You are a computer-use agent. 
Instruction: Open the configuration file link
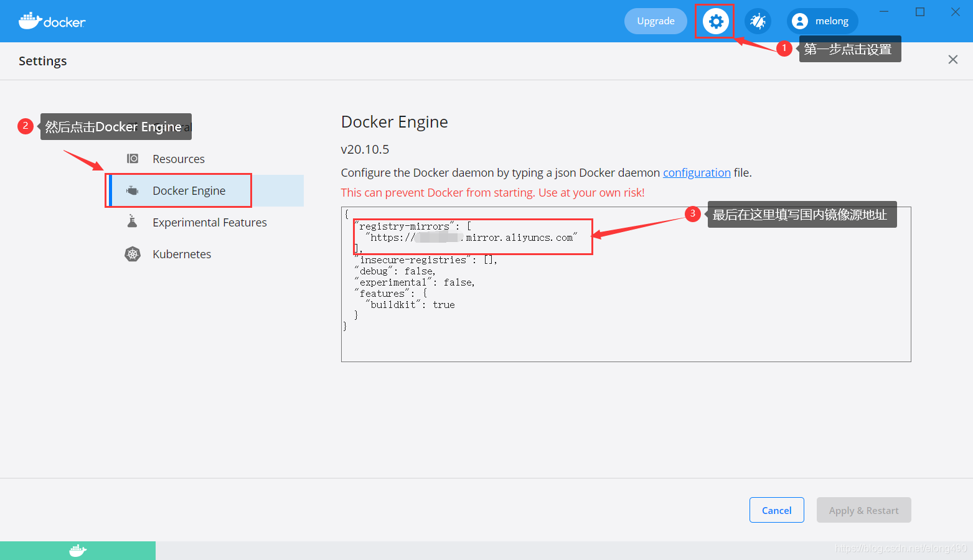(697, 173)
